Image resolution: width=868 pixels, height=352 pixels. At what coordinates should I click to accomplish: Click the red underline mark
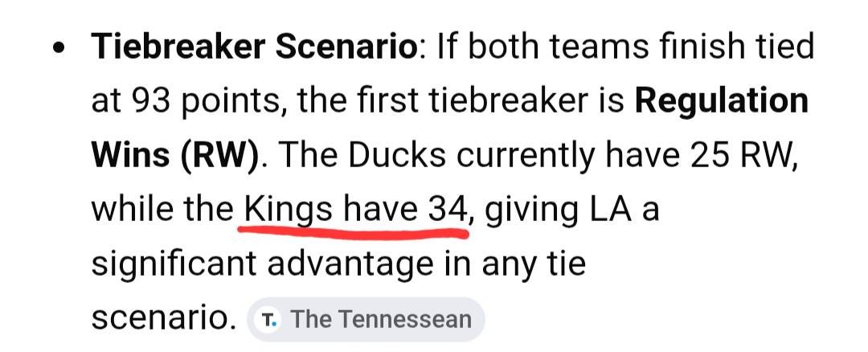coord(354,233)
